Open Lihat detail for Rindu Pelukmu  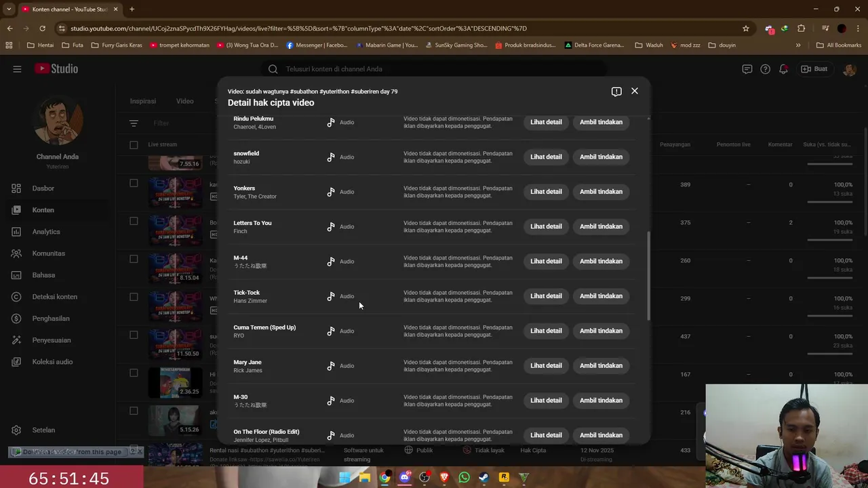pyautogui.click(x=546, y=122)
